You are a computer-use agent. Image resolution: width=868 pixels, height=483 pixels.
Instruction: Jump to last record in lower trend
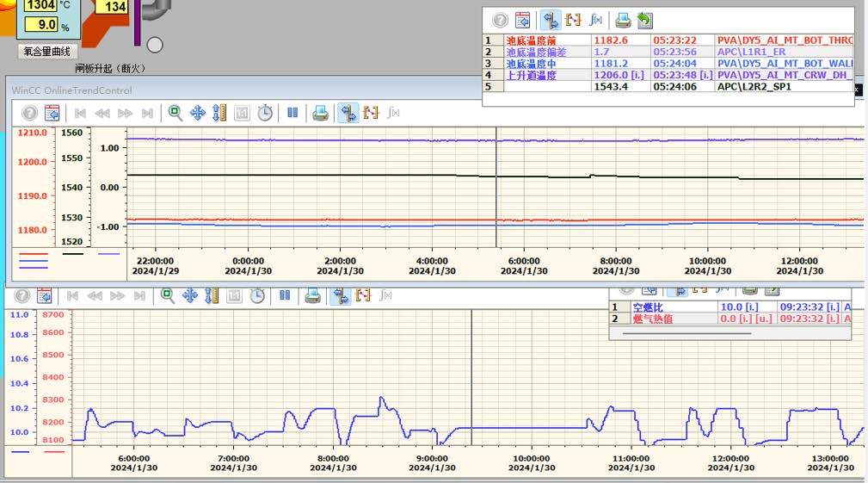[x=139, y=296]
